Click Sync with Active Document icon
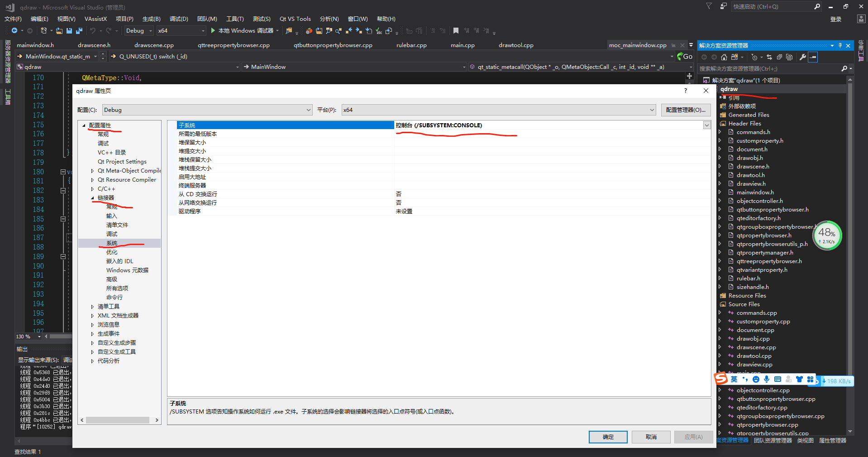Screen dimensions: 868x457 (769, 57)
